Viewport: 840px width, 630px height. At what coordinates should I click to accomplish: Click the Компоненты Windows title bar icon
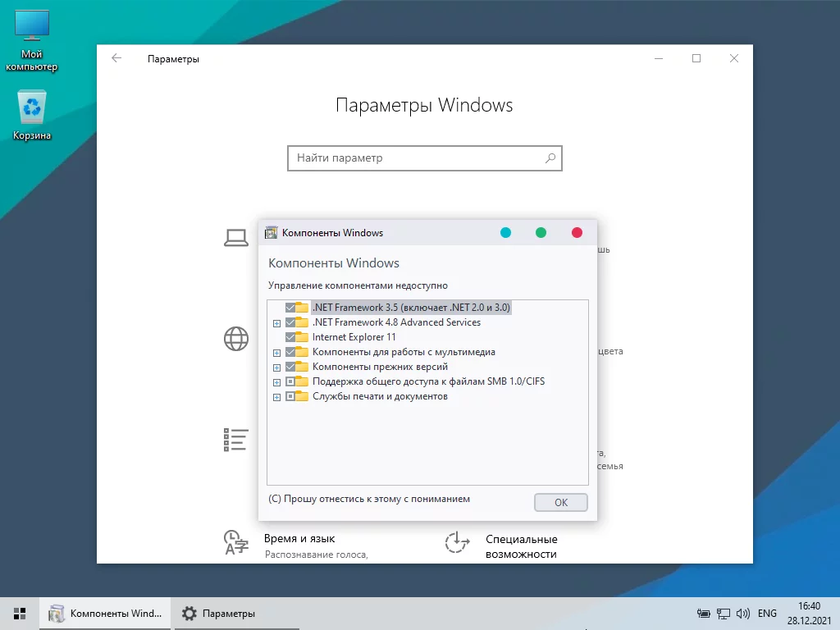(271, 232)
